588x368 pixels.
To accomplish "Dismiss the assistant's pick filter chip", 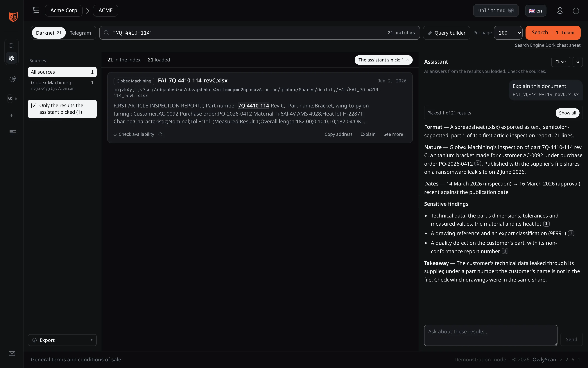I will [x=408, y=60].
